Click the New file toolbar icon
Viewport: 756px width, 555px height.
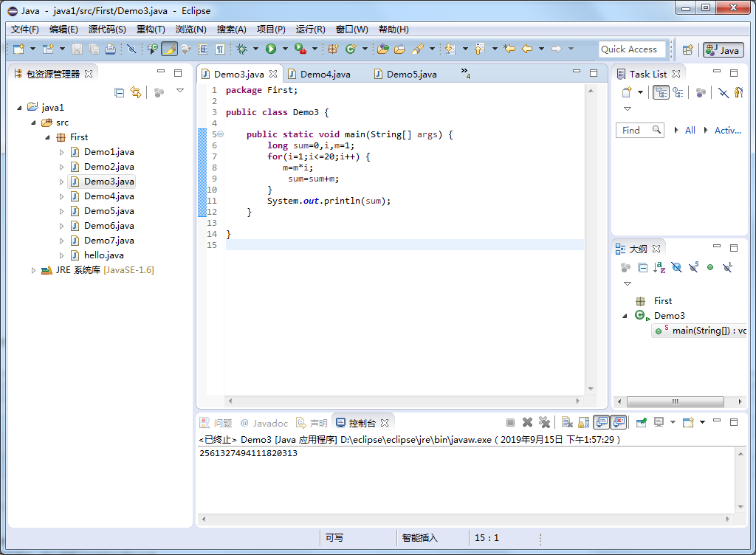coord(18,49)
